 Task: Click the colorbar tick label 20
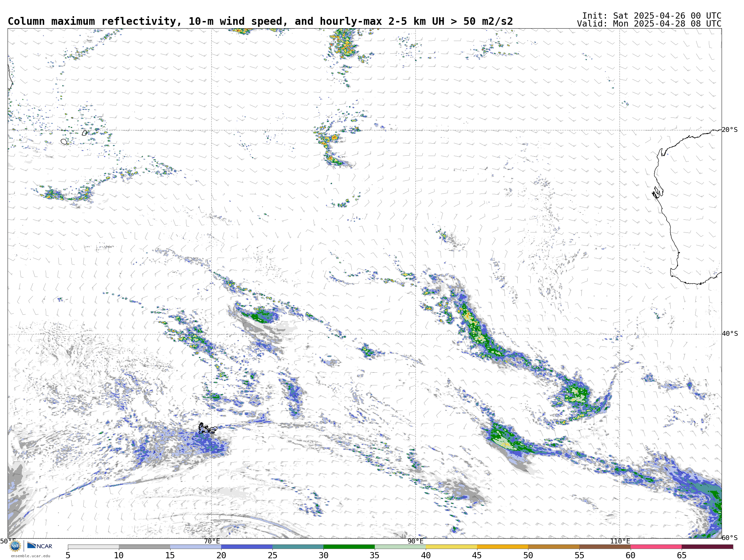click(221, 555)
